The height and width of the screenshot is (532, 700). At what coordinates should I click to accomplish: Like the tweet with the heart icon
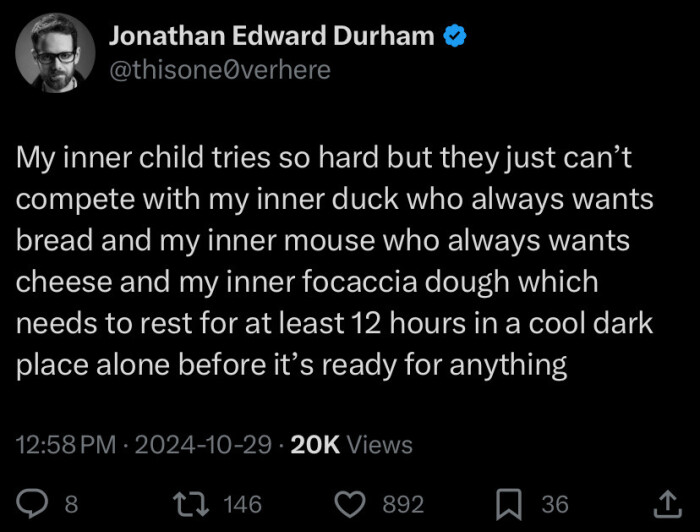point(349,504)
